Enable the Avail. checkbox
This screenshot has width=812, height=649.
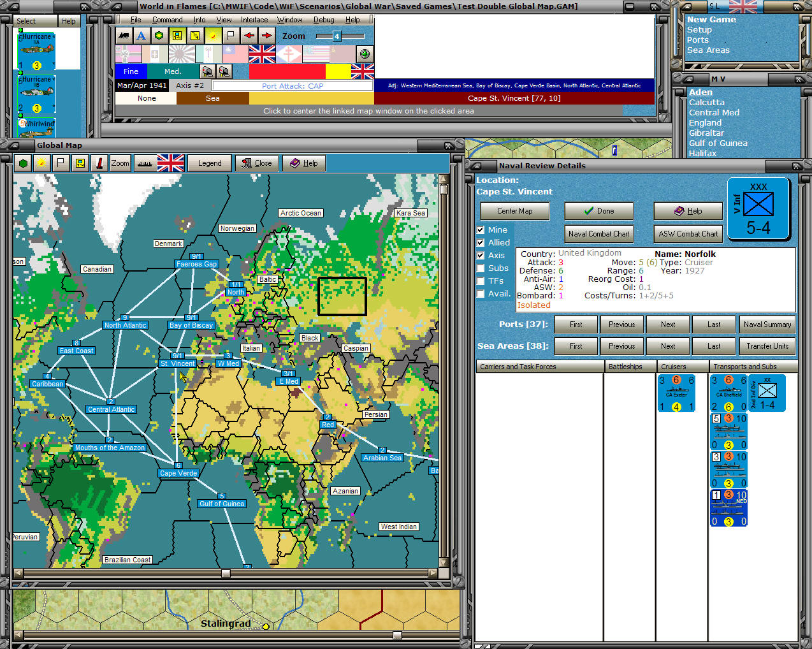click(x=481, y=294)
